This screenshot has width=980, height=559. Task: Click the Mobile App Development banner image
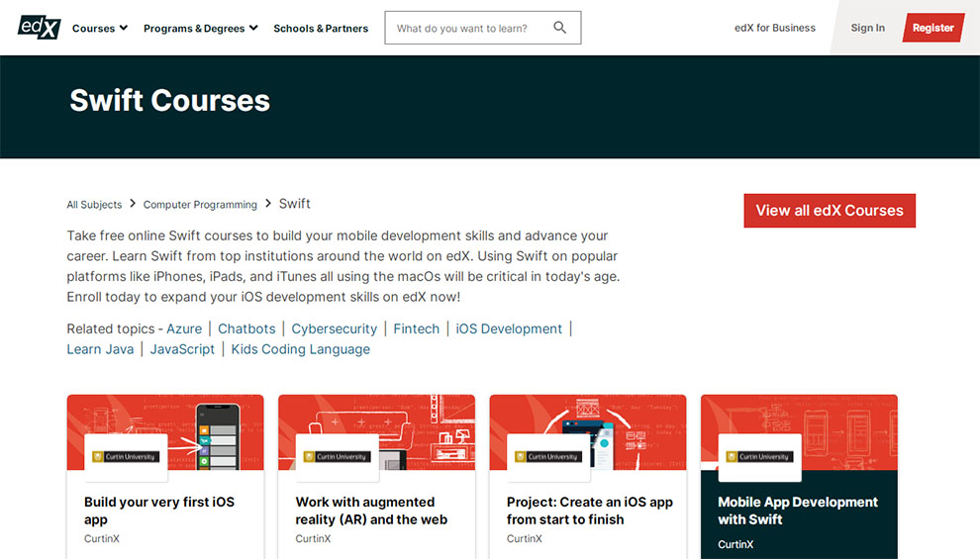799,431
